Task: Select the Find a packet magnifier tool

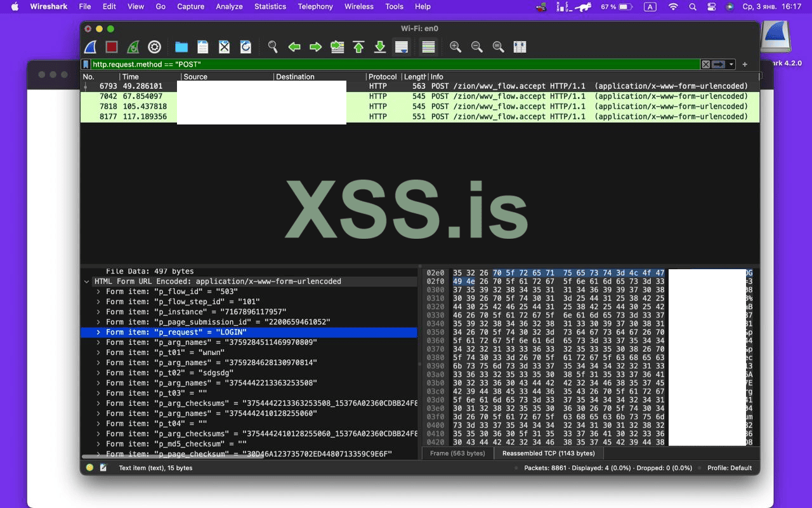Action: (273, 46)
